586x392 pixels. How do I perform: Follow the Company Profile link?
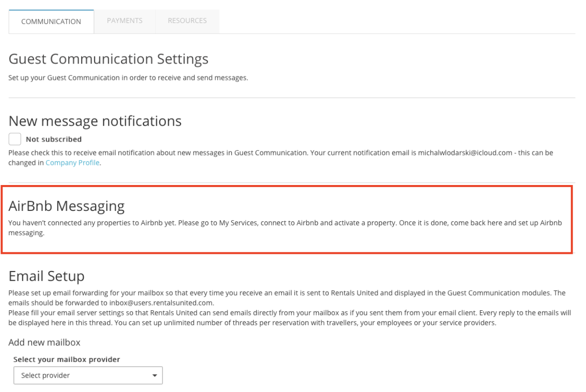pyautogui.click(x=73, y=163)
